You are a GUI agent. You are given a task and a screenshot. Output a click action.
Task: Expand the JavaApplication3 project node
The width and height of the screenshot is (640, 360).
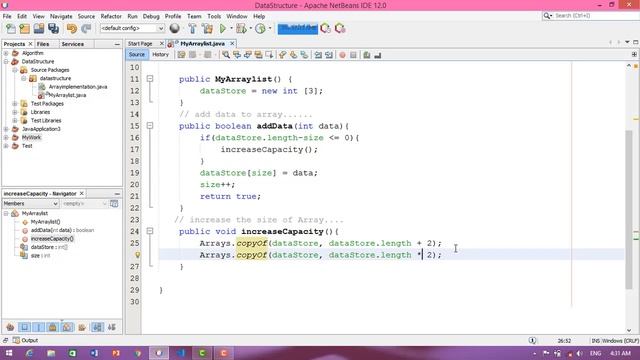tap(6, 129)
